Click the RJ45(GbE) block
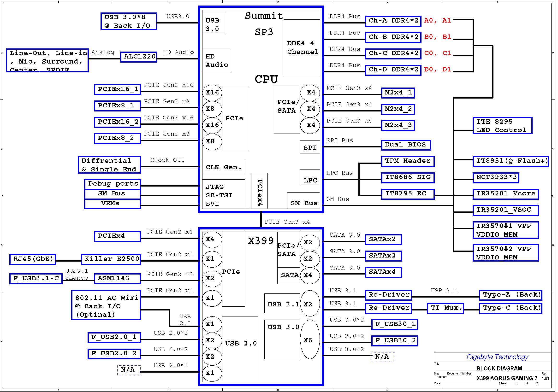 click(33, 259)
